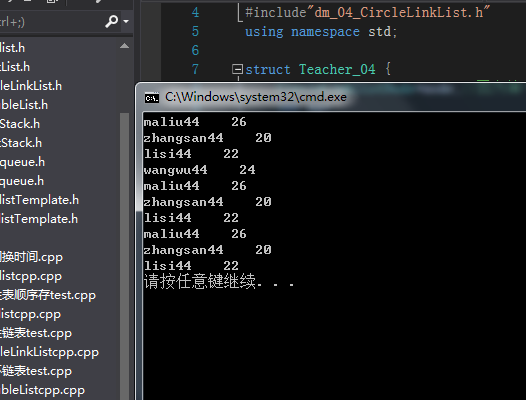Collapse the struct Teacher_04 code block
Image resolution: width=526 pixels, height=400 pixels.
(x=237, y=69)
